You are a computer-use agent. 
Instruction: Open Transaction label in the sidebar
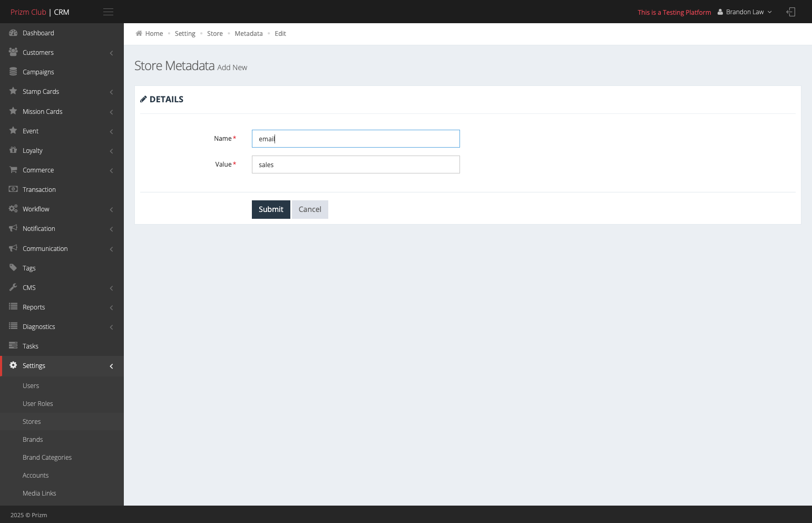point(39,189)
